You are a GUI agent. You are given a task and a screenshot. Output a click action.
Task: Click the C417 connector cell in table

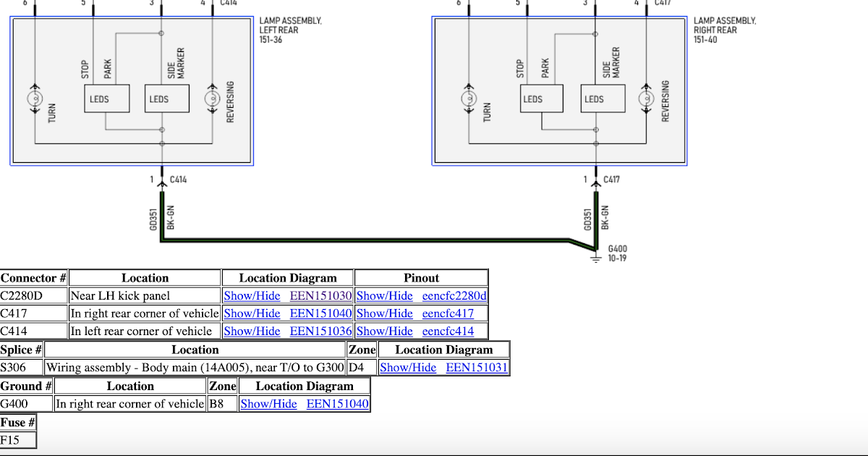[33, 313]
